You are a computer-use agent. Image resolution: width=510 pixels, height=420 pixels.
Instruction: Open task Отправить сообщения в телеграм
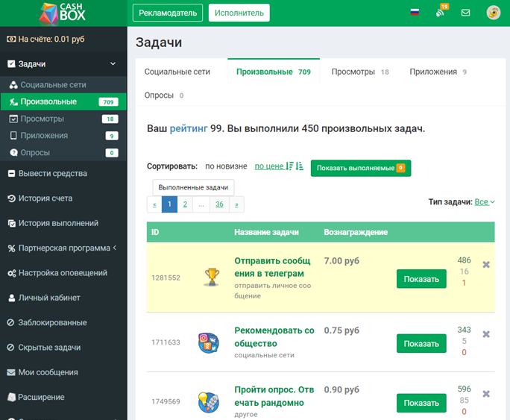(x=272, y=267)
